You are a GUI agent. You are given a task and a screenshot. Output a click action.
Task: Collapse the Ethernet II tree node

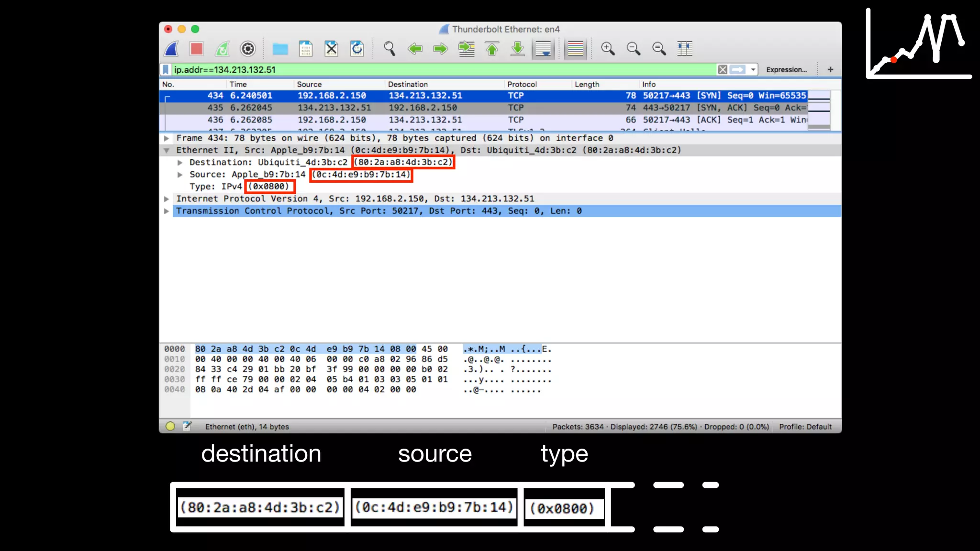pos(166,150)
